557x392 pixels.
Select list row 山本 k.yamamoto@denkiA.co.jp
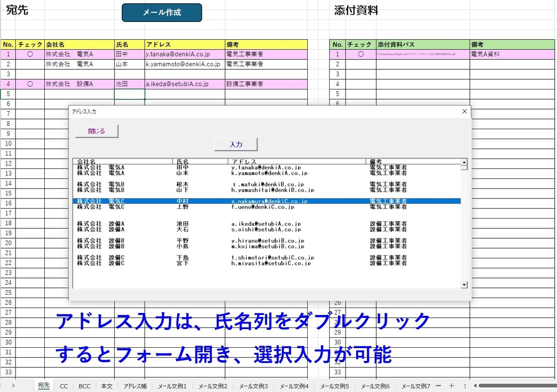point(267,173)
